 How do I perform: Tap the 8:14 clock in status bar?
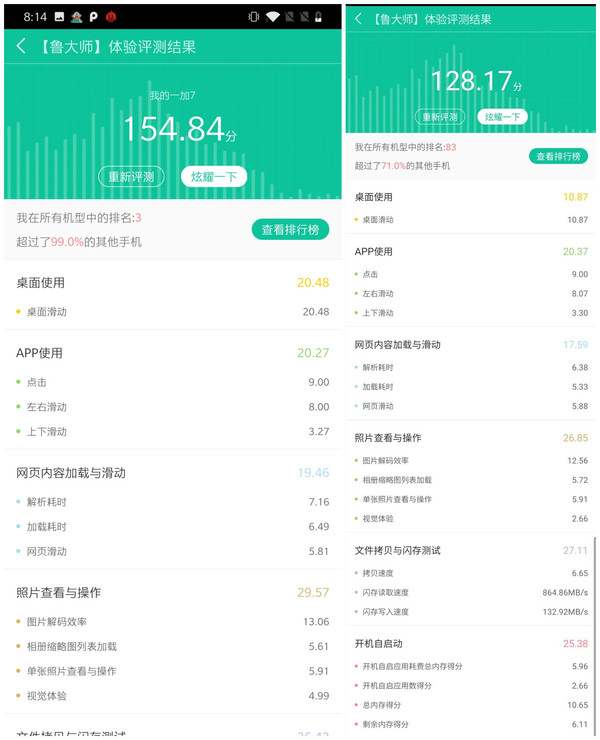coord(35,17)
